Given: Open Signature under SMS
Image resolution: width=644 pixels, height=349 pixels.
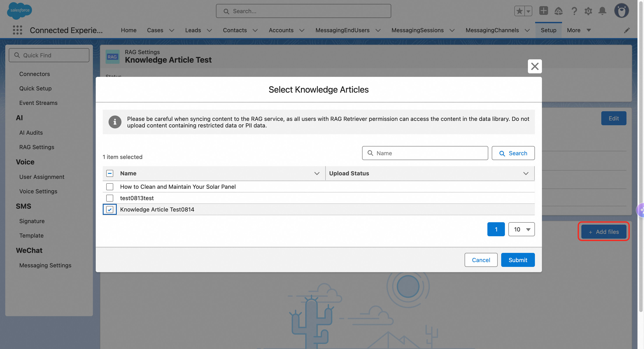Looking at the screenshot, I should click(32, 221).
